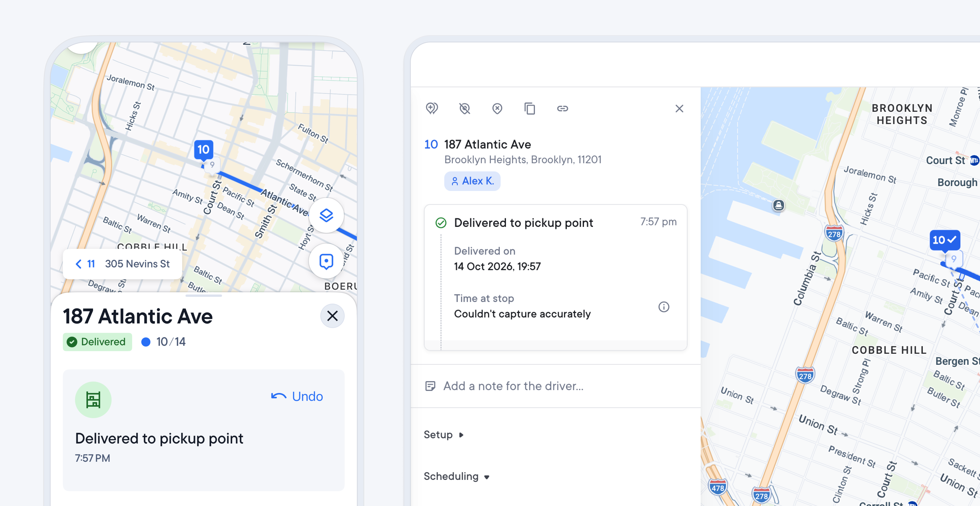Image resolution: width=980 pixels, height=506 pixels.
Task: Click the note icon beside driver note field
Action: tap(430, 386)
